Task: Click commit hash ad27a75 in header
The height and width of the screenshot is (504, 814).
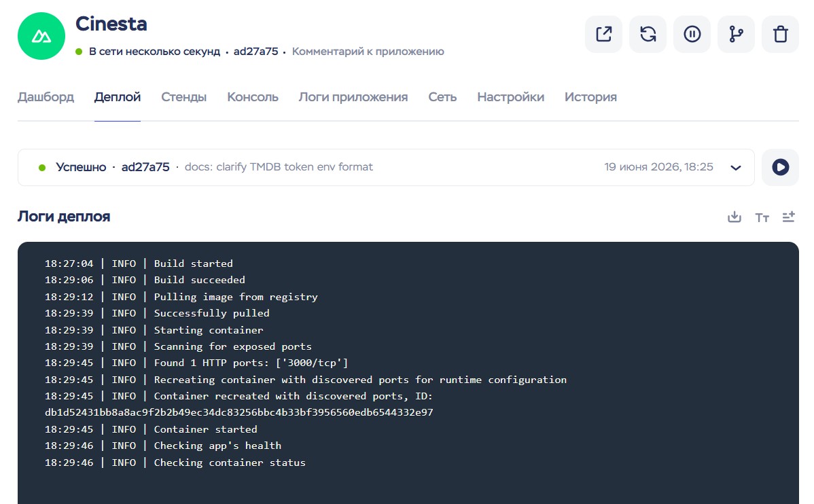Action: 256,52
